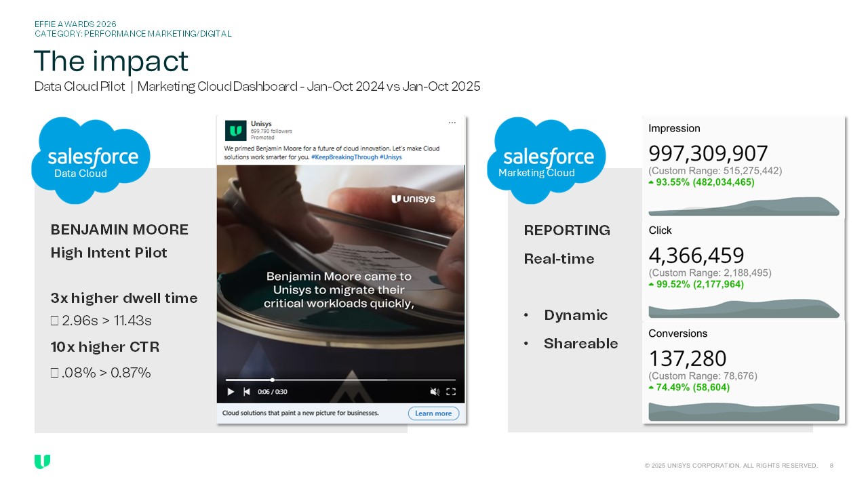Click the white Unisys watermark in the video

(413, 199)
